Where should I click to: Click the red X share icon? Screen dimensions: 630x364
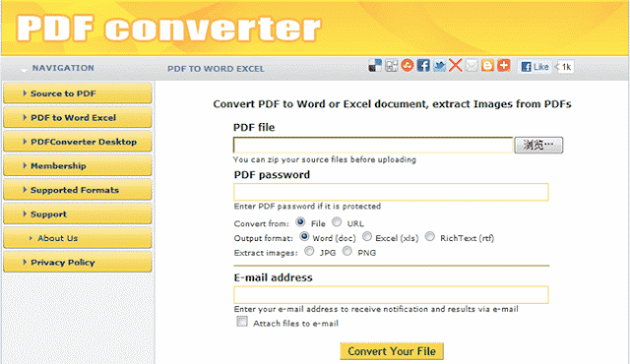coord(455,65)
